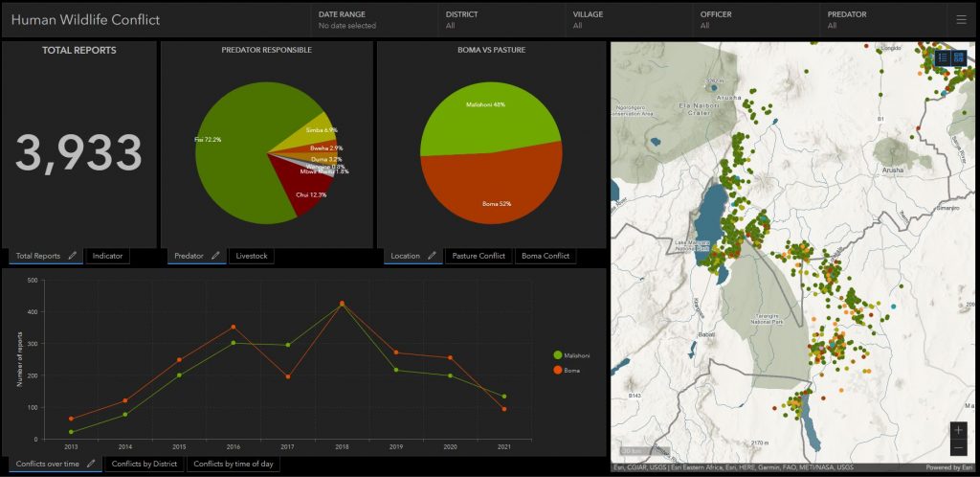Click pencil icon on Conflicts over time
Screen dimensions: 980x477
point(91,464)
